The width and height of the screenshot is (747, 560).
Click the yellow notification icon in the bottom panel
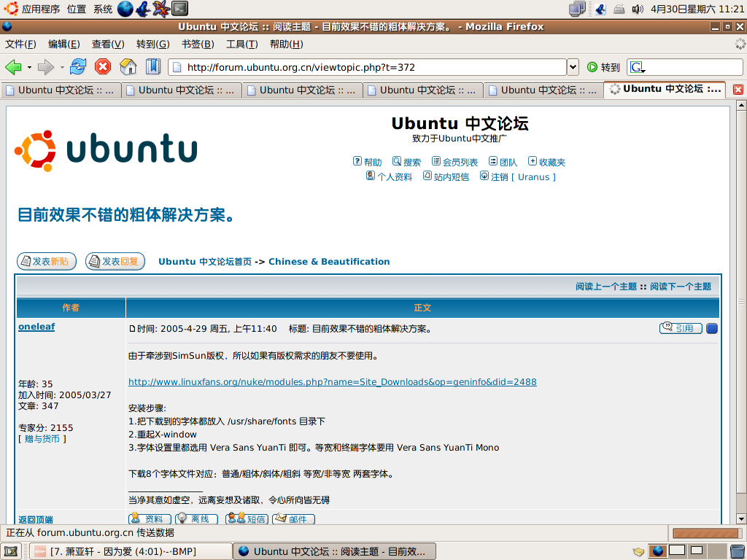(x=638, y=551)
